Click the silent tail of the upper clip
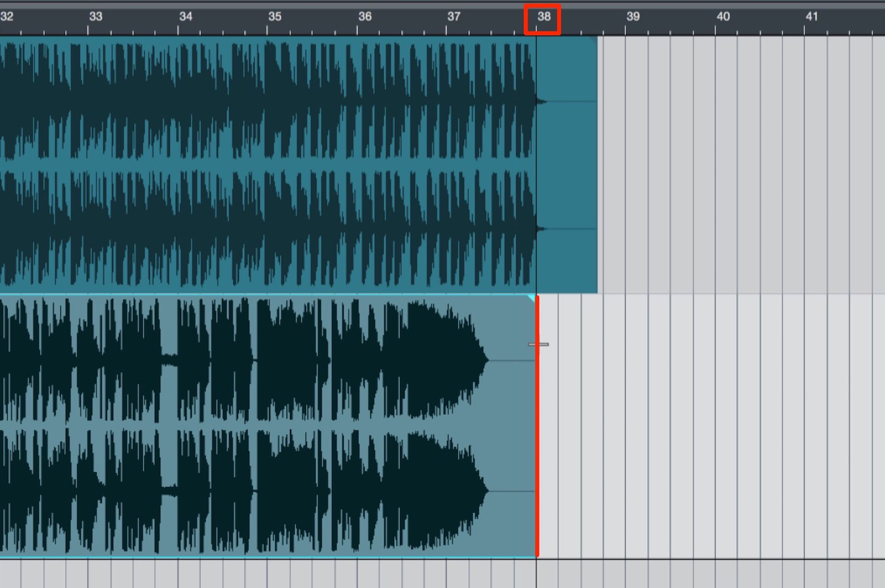This screenshot has height=588, width=885. point(567,165)
